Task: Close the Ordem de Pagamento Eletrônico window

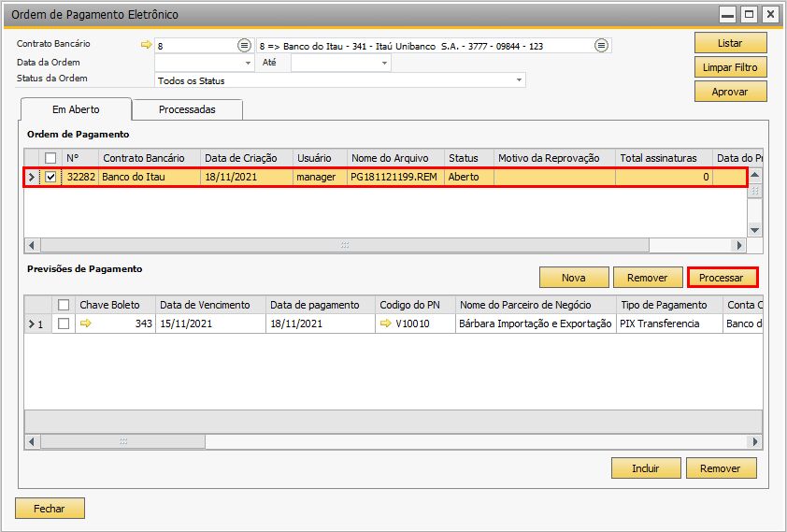Action: point(770,15)
